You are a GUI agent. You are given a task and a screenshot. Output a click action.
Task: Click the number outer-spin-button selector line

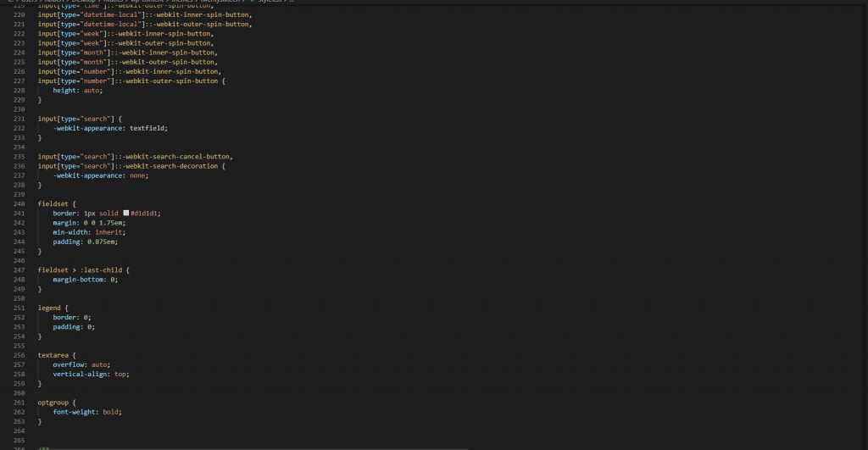point(131,81)
